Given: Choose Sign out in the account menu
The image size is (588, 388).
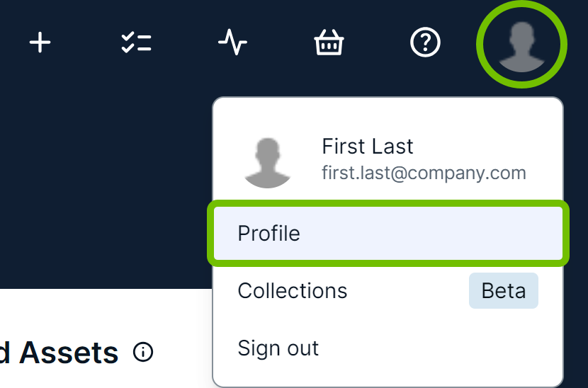Looking at the screenshot, I should point(278,348).
